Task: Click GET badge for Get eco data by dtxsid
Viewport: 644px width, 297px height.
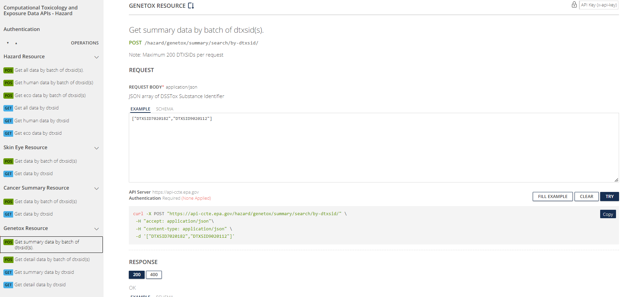Action: (x=8, y=133)
